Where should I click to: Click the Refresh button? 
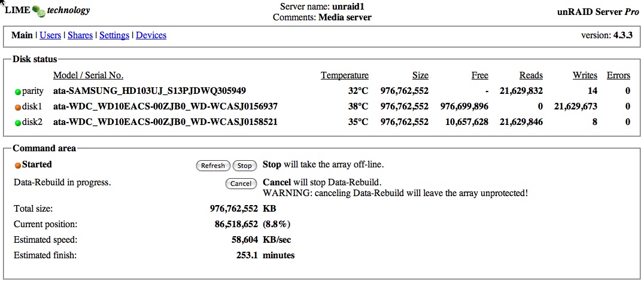[x=212, y=166]
